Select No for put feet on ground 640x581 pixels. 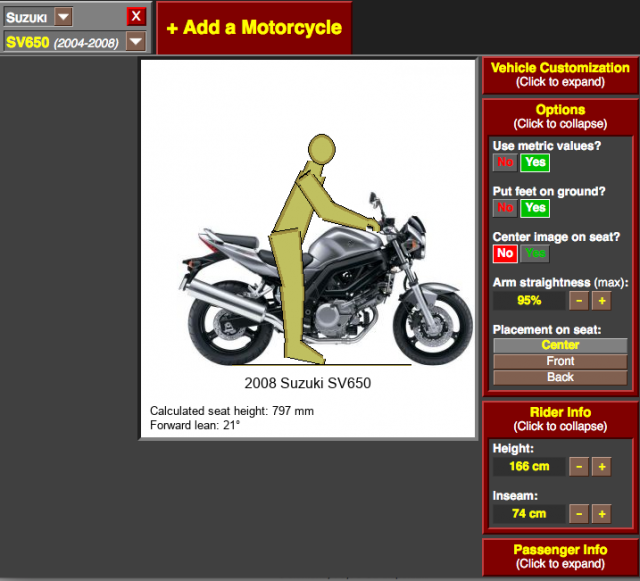pos(505,207)
